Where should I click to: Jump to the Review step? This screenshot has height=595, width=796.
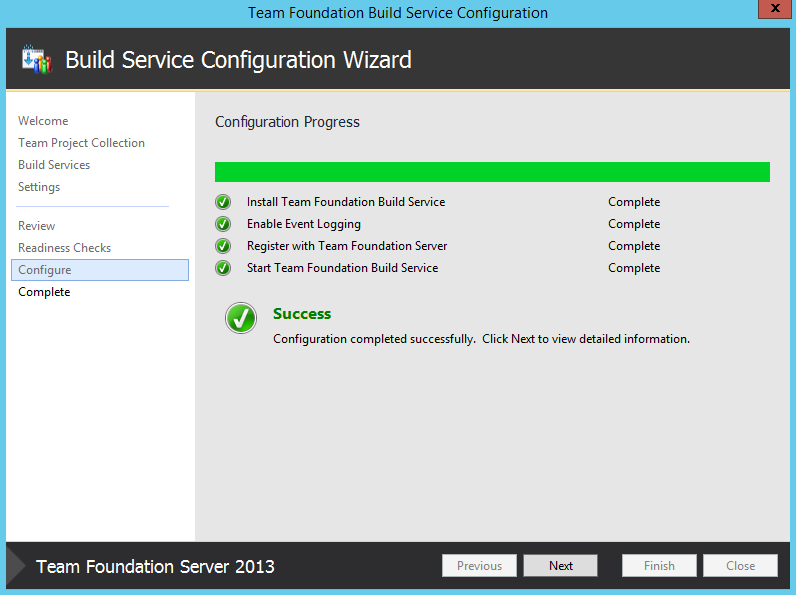(37, 226)
